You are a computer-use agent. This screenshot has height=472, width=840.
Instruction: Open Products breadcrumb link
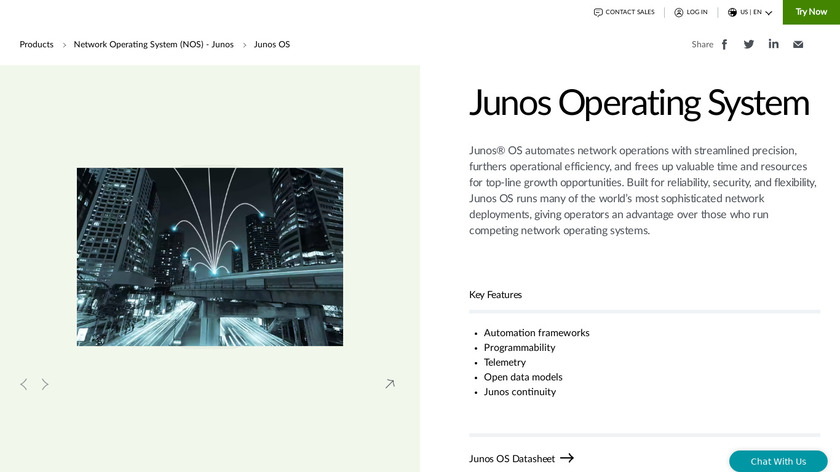point(36,44)
